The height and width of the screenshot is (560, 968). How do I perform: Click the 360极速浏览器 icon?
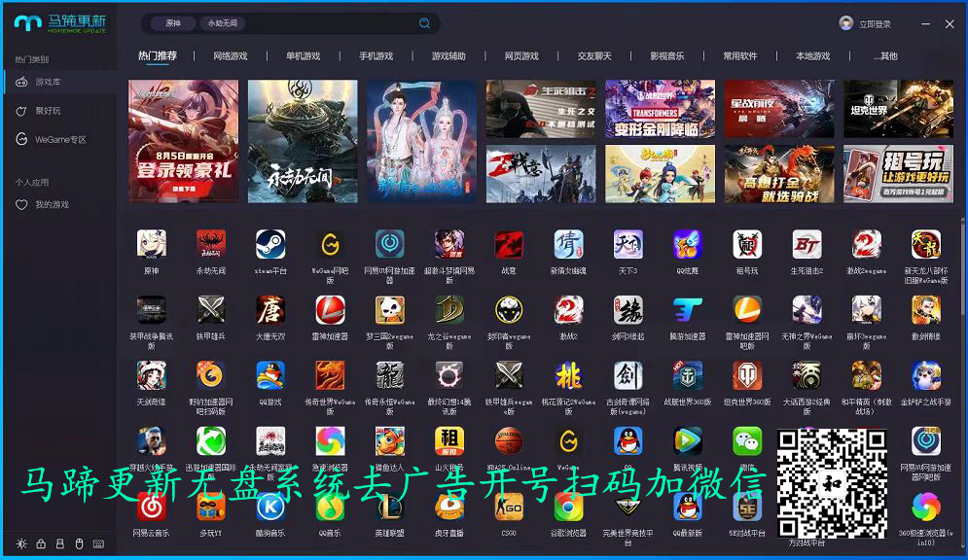coord(925,507)
